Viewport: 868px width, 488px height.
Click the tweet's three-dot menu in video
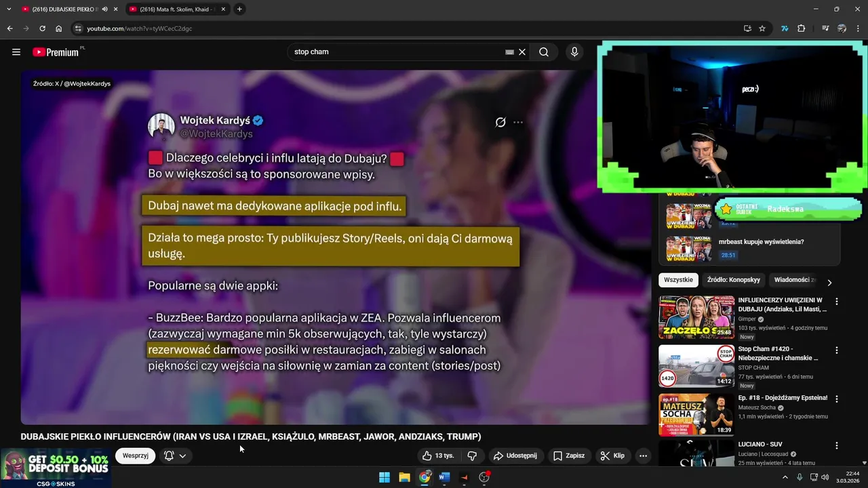tap(518, 123)
